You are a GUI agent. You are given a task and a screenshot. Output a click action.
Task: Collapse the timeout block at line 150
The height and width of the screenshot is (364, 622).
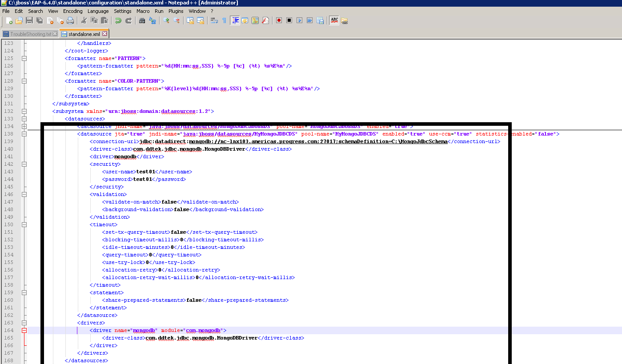[x=24, y=224]
